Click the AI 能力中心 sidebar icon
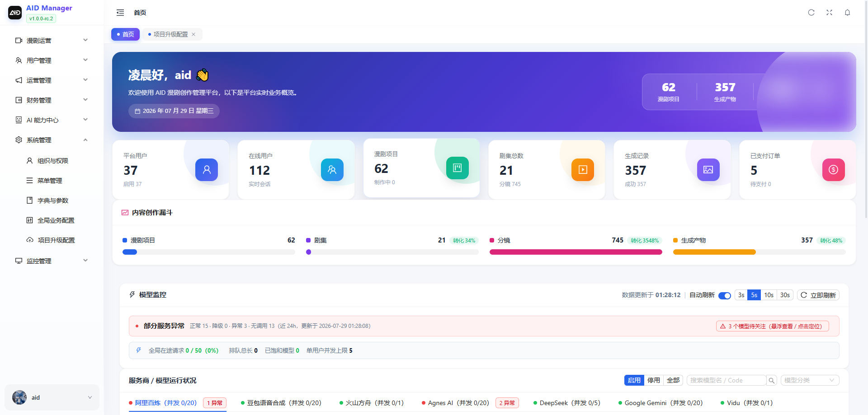868x415 pixels. tap(19, 120)
